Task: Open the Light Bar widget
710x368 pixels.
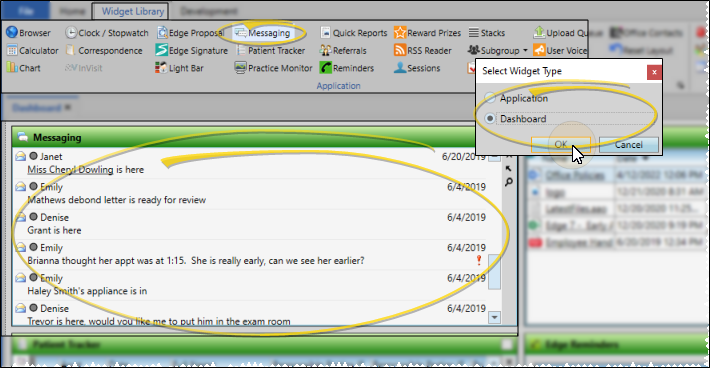Action: [179, 68]
